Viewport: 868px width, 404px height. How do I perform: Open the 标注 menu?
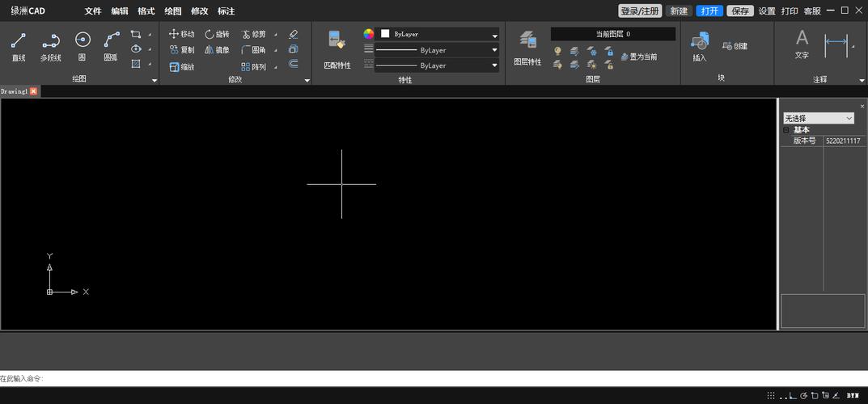coord(226,11)
